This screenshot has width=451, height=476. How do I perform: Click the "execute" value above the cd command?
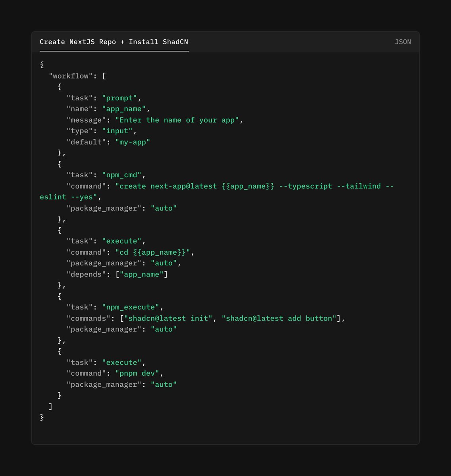point(122,241)
